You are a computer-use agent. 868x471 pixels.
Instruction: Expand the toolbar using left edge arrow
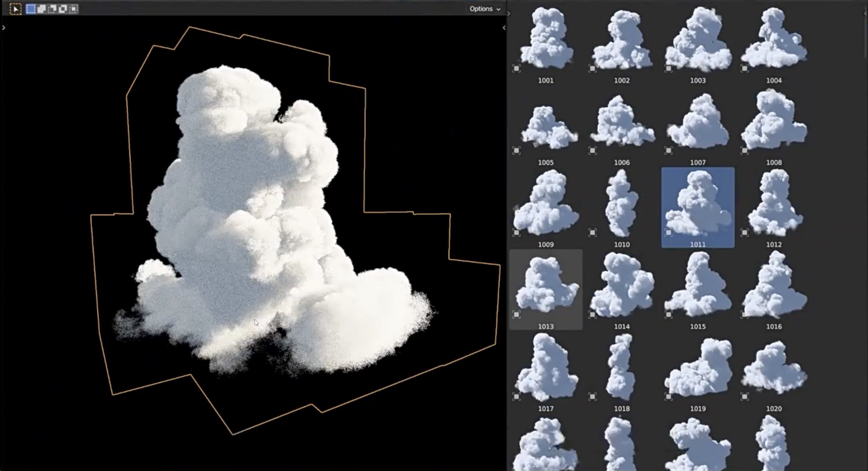[x=3, y=27]
